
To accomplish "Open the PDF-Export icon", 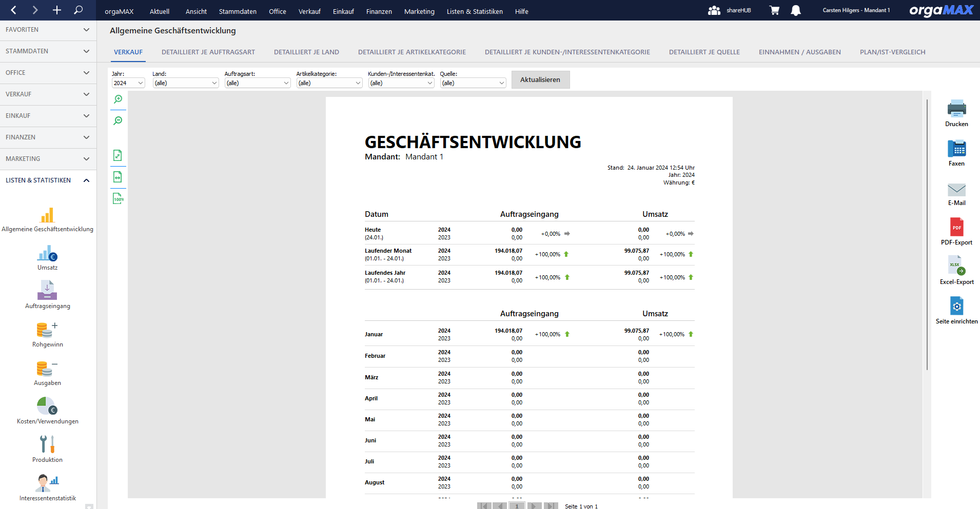I will (956, 227).
